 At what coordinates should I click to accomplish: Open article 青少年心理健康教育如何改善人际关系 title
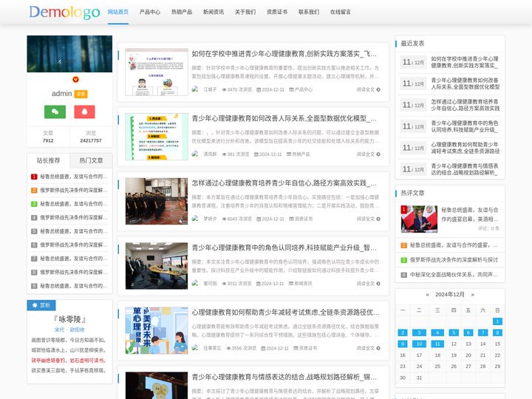click(284, 118)
